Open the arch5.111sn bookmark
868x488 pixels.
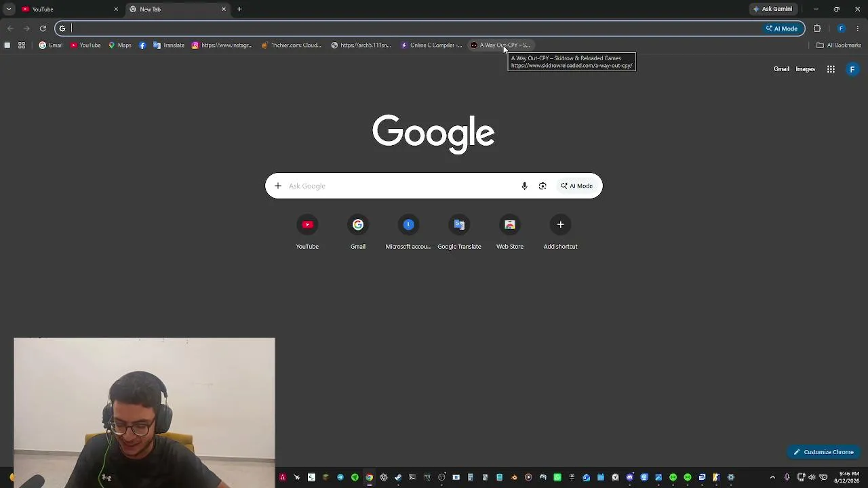pos(361,45)
